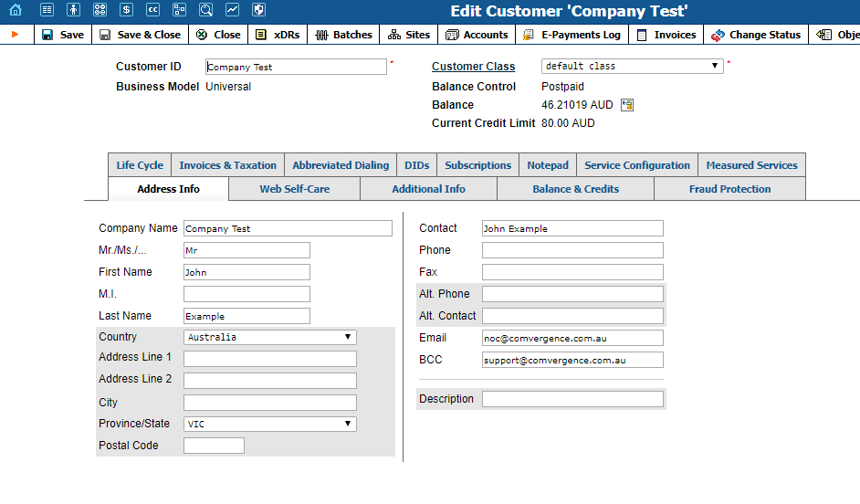Follow the Customer Class link
The image size is (860, 504).
click(473, 67)
